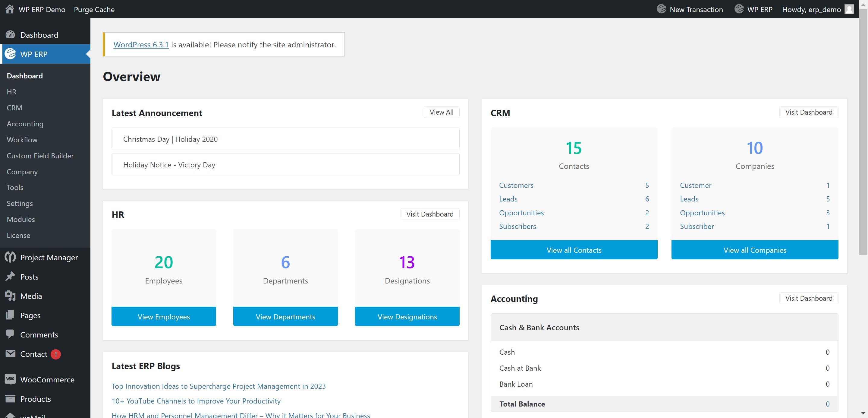The width and height of the screenshot is (868, 418).
Task: Open the Tools submenu item
Action: (15, 187)
